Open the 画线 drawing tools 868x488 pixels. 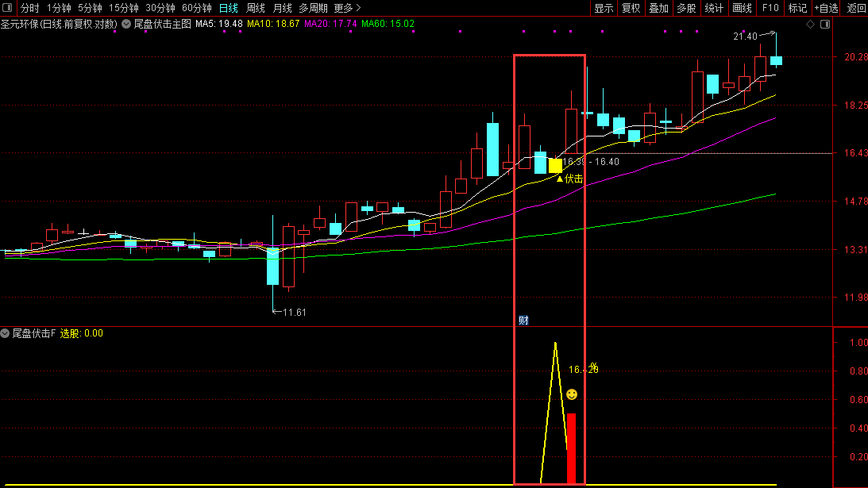tap(742, 8)
